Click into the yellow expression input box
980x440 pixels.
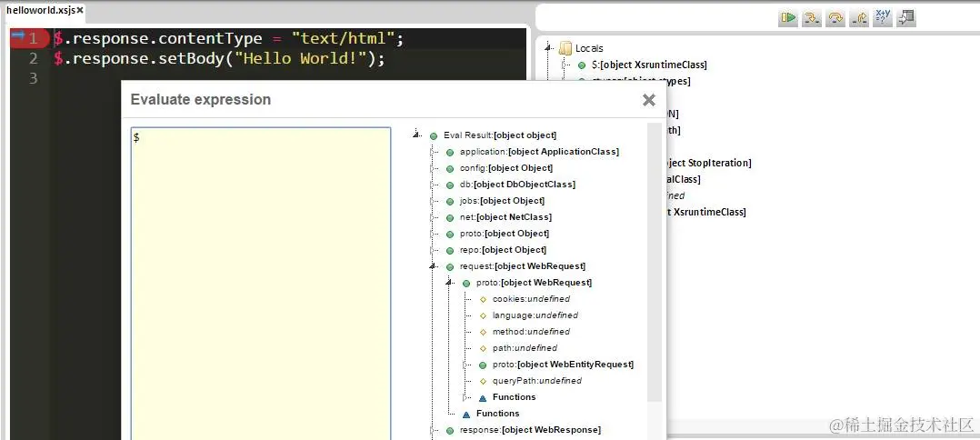coord(261,283)
